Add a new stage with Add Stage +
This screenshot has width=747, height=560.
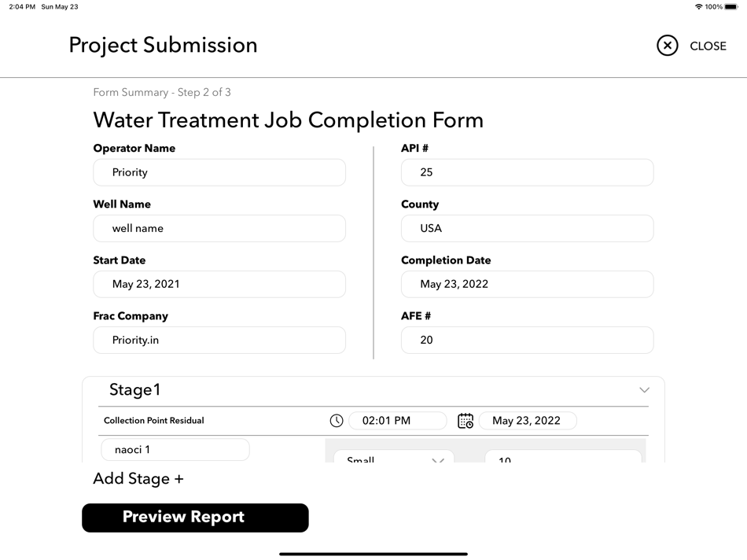coord(138,478)
